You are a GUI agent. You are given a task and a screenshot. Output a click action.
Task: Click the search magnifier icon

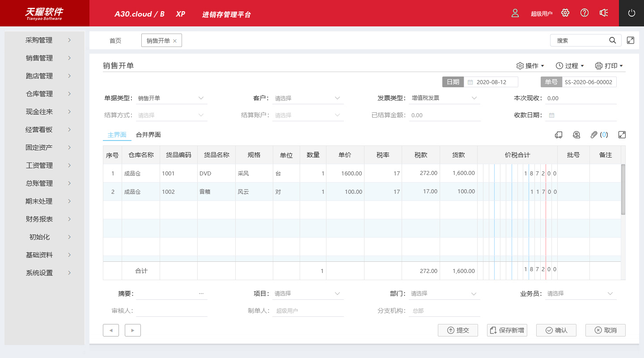(613, 40)
